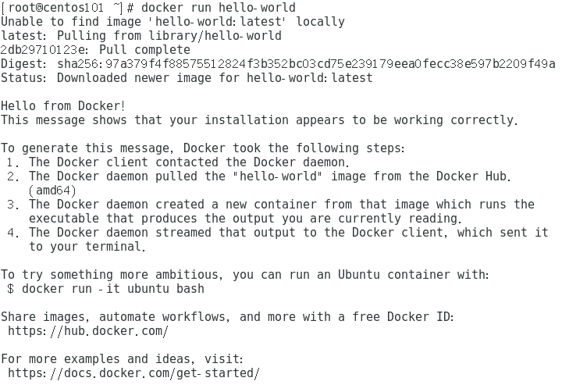Click step 1 about Docker client contacting daemon

[178, 162]
